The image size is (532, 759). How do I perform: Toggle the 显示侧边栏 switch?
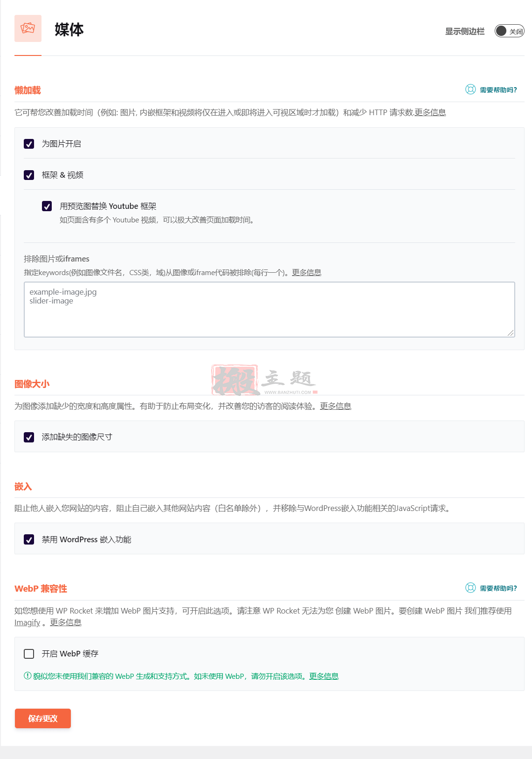coord(509,31)
